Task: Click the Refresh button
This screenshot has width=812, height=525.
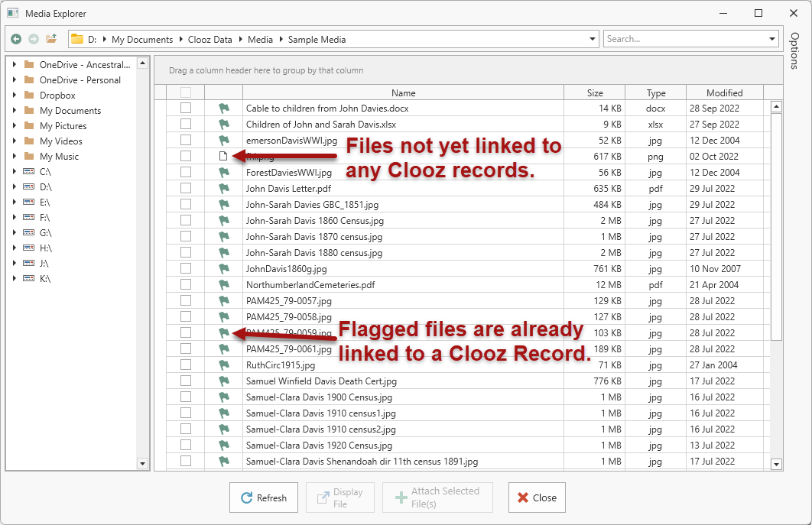Action: 264,497
